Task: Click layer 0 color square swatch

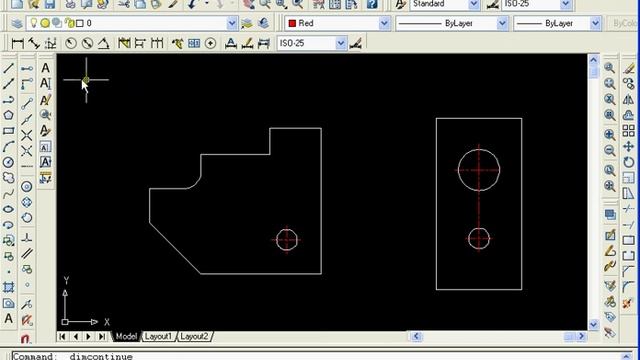Action: pos(80,23)
